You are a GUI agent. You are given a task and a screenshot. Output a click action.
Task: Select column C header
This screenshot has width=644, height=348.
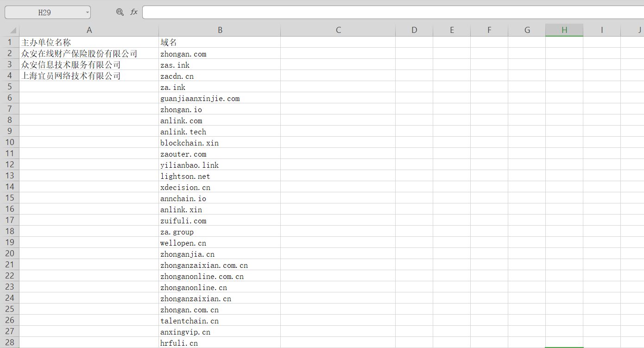pyautogui.click(x=338, y=30)
